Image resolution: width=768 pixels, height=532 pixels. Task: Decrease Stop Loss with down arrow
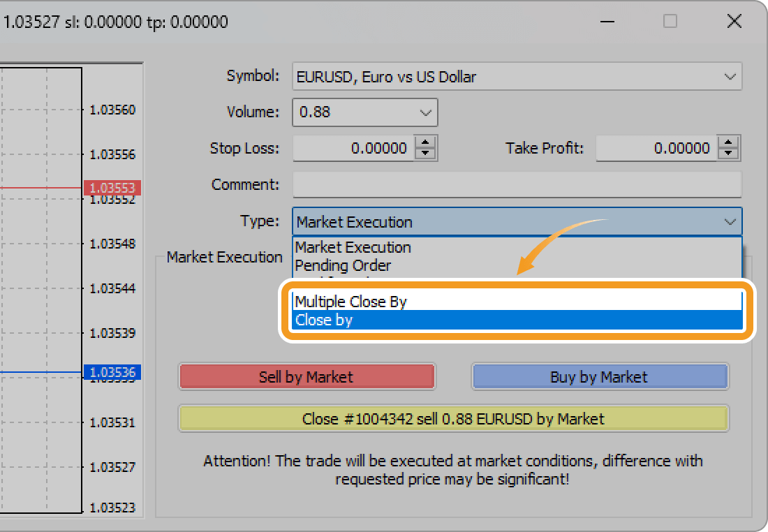click(425, 154)
